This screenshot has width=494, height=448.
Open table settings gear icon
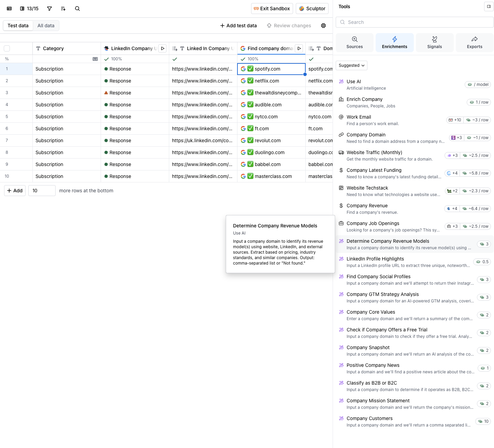pyautogui.click(x=323, y=26)
